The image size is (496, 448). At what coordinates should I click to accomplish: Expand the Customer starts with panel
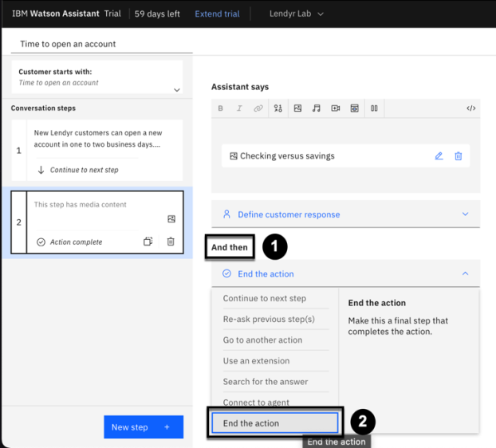(177, 90)
